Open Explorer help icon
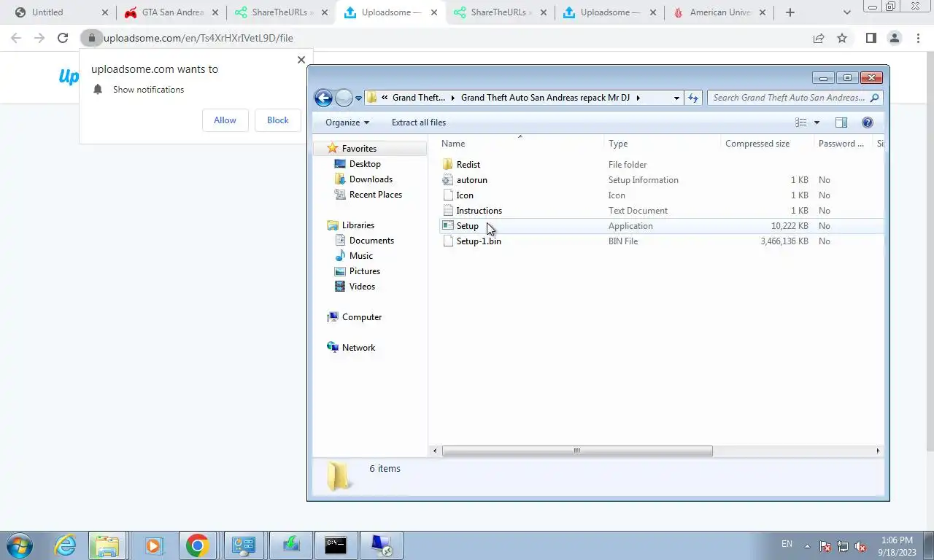The width and height of the screenshot is (934, 560). 868,122
